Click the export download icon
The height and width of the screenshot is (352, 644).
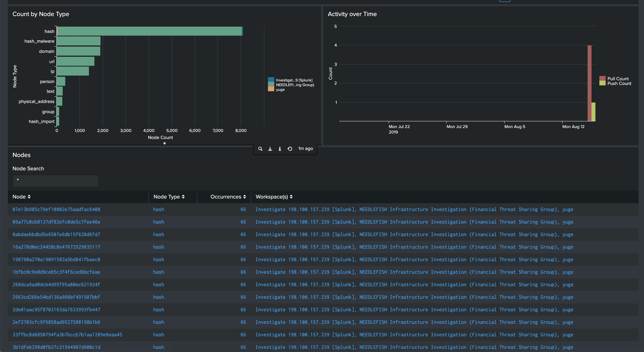coord(270,149)
